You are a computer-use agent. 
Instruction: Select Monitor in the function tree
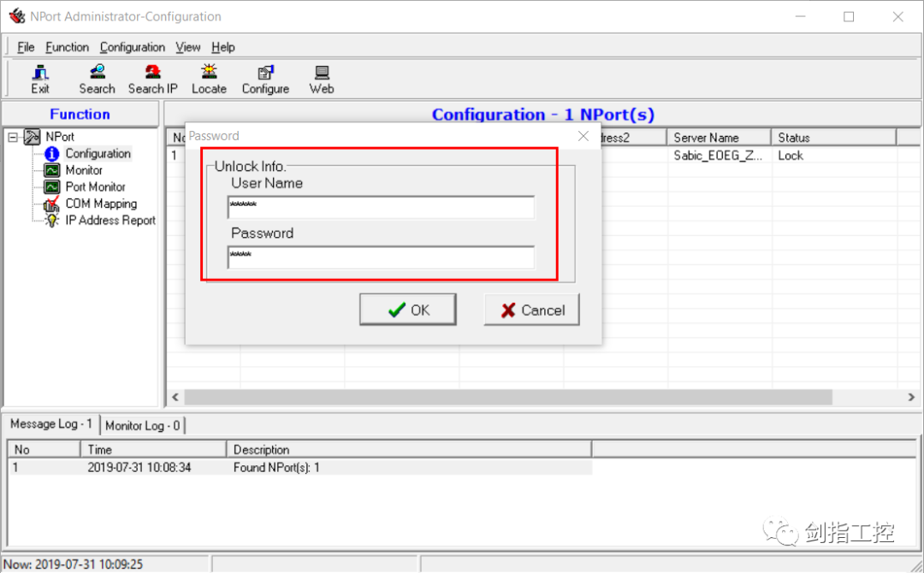click(84, 170)
